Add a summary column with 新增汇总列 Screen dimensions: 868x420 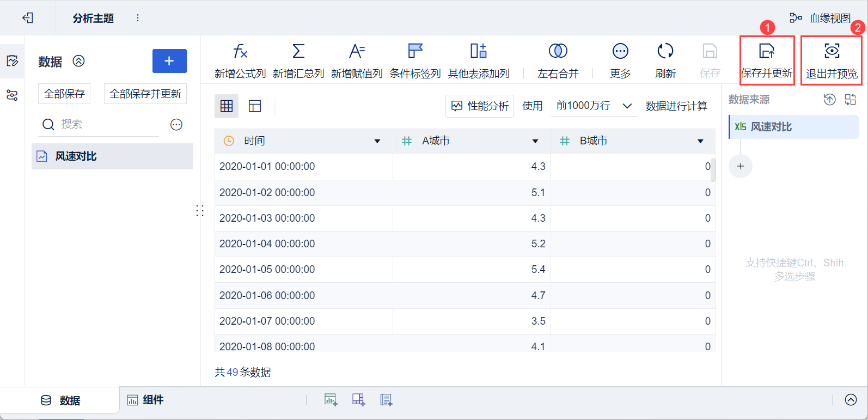(x=298, y=51)
